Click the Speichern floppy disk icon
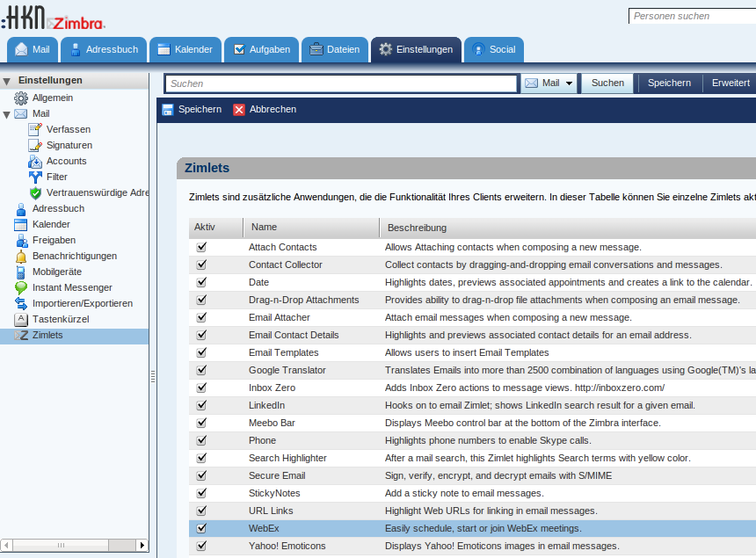Viewport: 756px width, 558px height. [x=168, y=110]
